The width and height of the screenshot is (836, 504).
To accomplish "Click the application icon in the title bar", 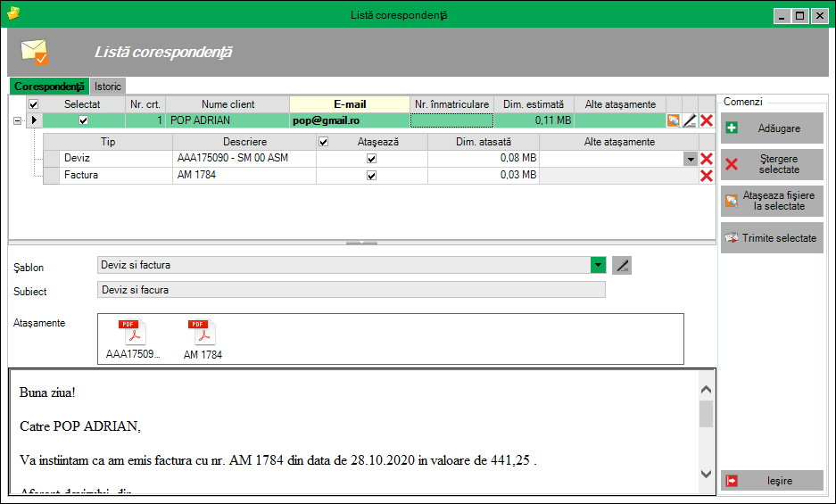I will coord(13,12).
